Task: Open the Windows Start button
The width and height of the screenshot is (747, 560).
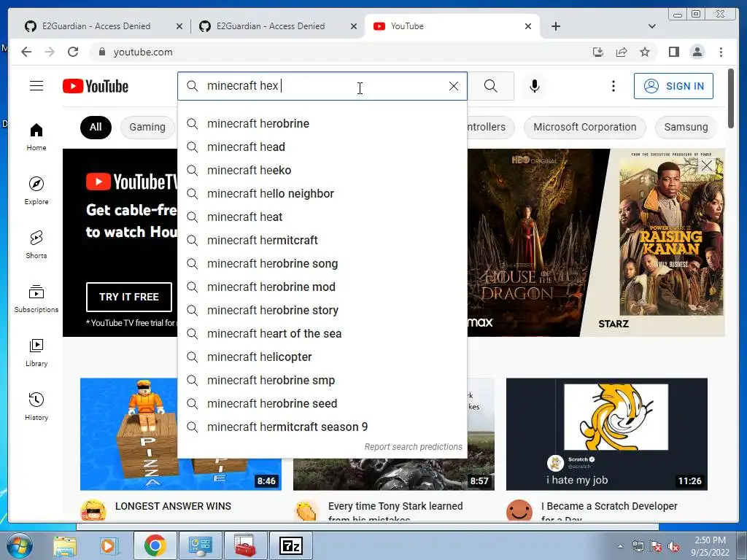Action: click(x=19, y=545)
